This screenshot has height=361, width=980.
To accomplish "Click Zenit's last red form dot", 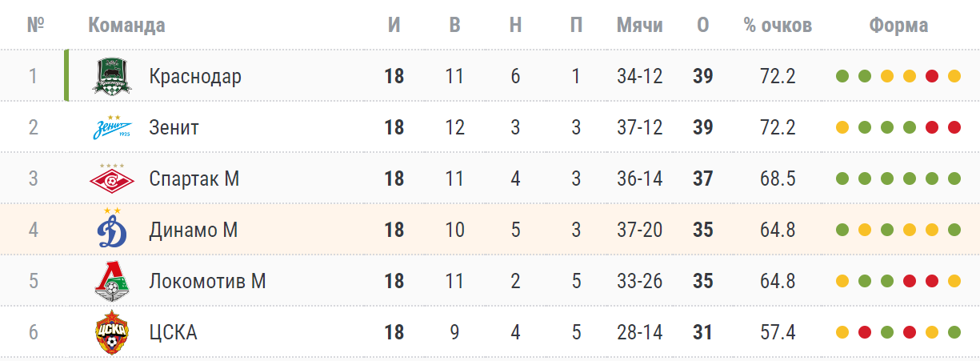I will [954, 128].
